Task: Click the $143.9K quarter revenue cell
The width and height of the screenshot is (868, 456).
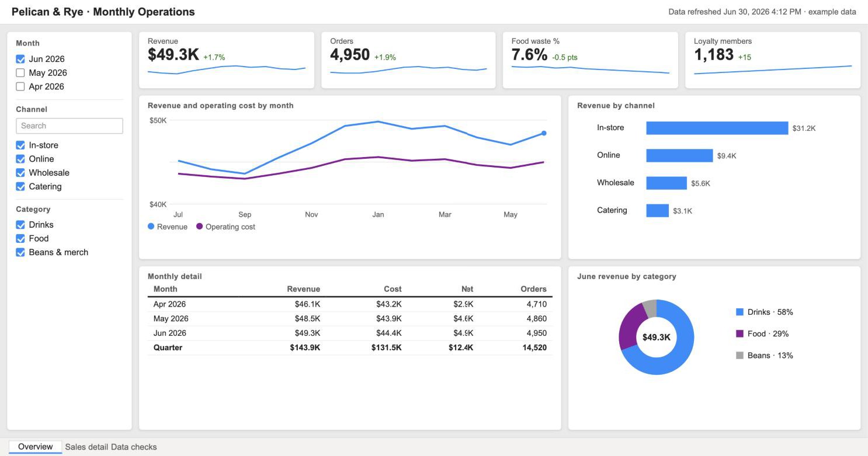Action: pyautogui.click(x=305, y=347)
